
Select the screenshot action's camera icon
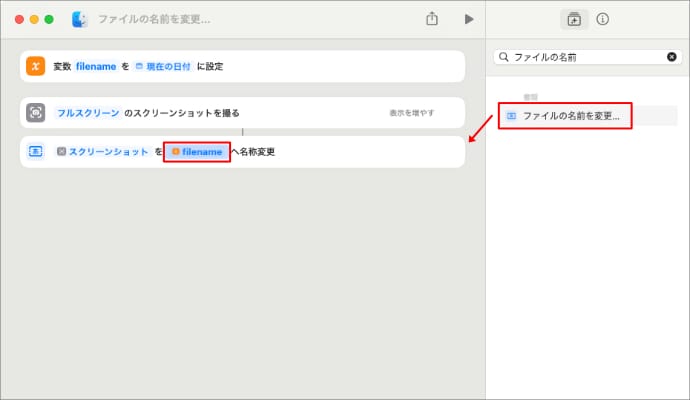(35, 113)
